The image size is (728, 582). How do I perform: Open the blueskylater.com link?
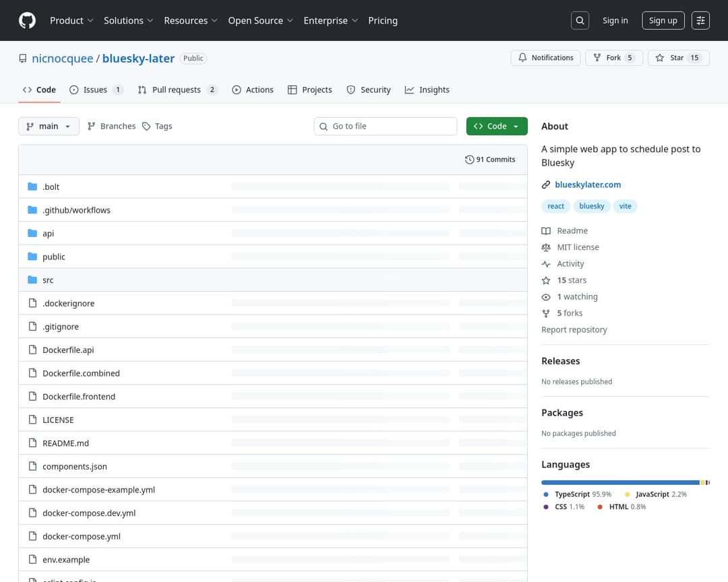pyautogui.click(x=587, y=185)
